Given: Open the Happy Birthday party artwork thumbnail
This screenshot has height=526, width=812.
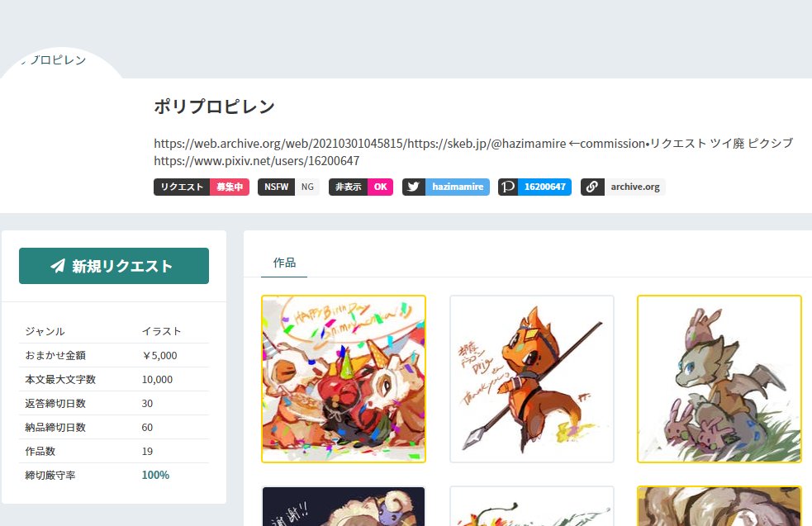Looking at the screenshot, I should (x=344, y=379).
